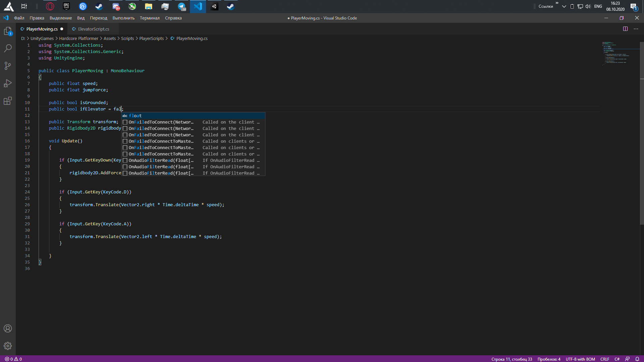Image resolution: width=644 pixels, height=362 pixels.
Task: Click the PlayerScripts breadcrumb
Action: point(151,39)
